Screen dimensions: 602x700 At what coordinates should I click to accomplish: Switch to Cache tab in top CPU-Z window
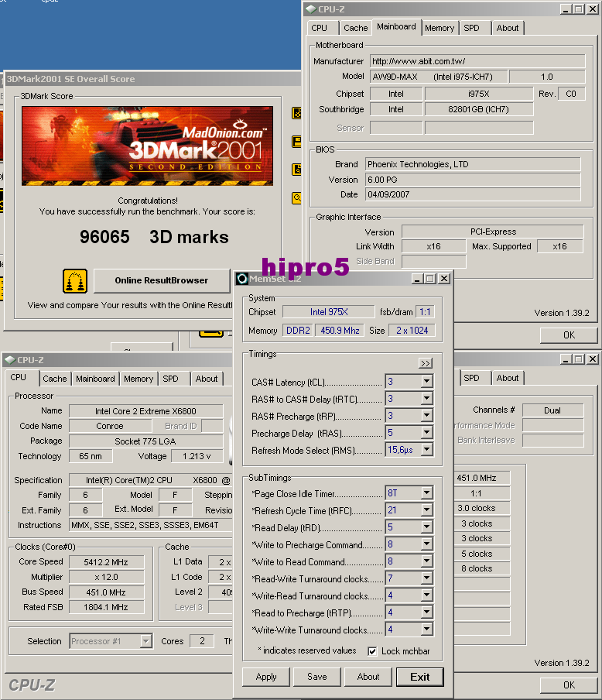pos(356,28)
